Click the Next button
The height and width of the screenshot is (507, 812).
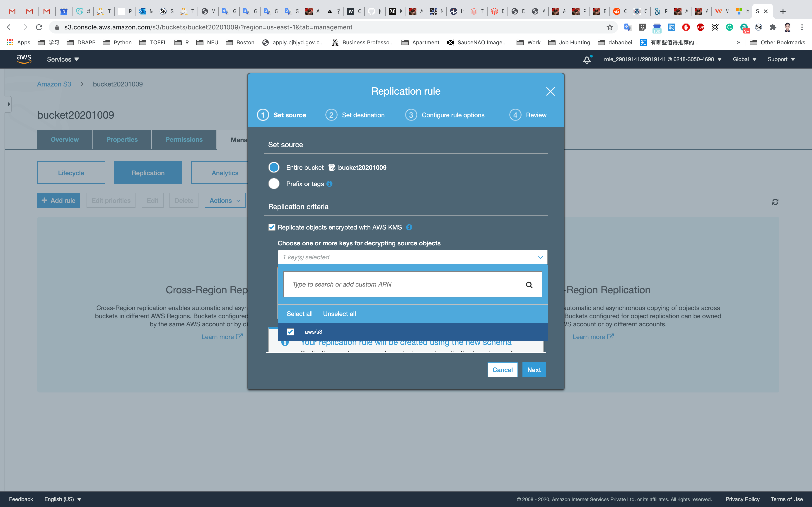pyautogui.click(x=534, y=370)
